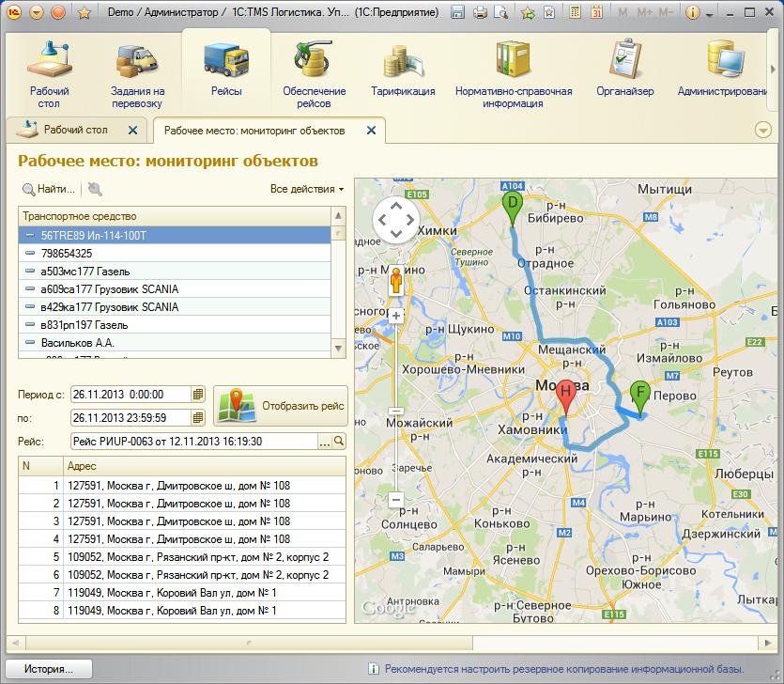Select vehicle а503мс177 Газель in the list
Viewport: 784px width, 684px height.
pos(85,272)
